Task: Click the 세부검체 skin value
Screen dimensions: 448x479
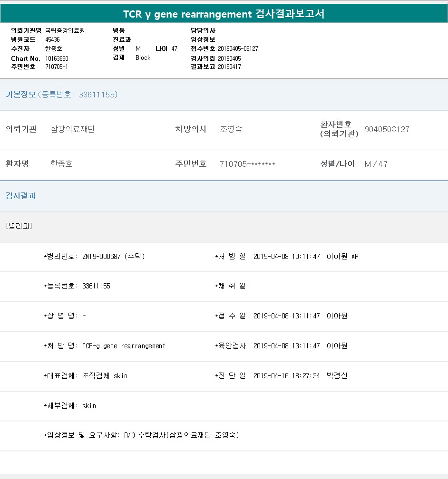Action: tap(89, 406)
